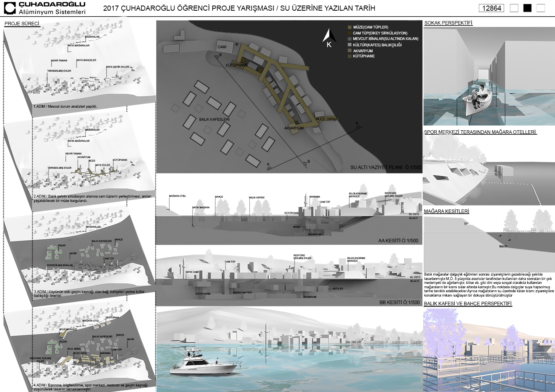
Task: Click the Çuhadaroğlu Alüminyum Sistemleri company name
Action: (52, 8)
